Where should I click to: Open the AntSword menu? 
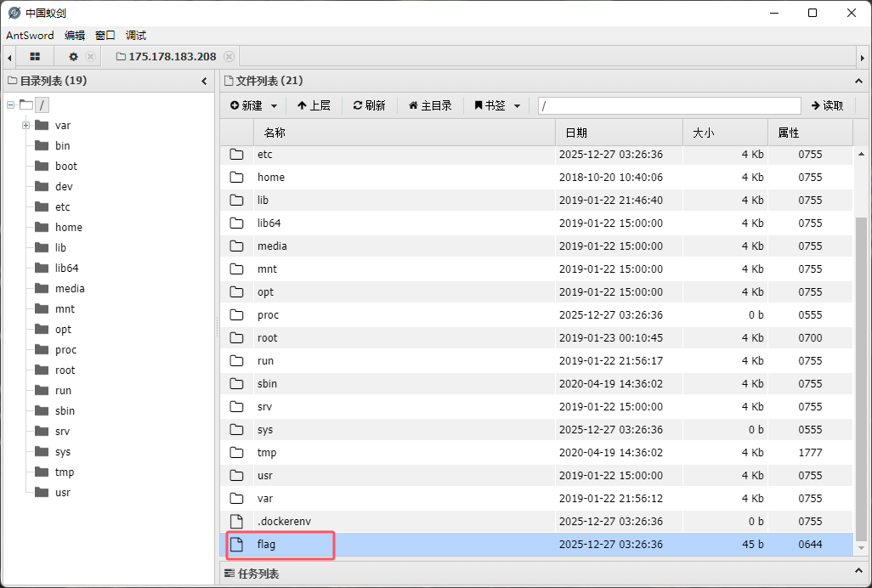(30, 35)
